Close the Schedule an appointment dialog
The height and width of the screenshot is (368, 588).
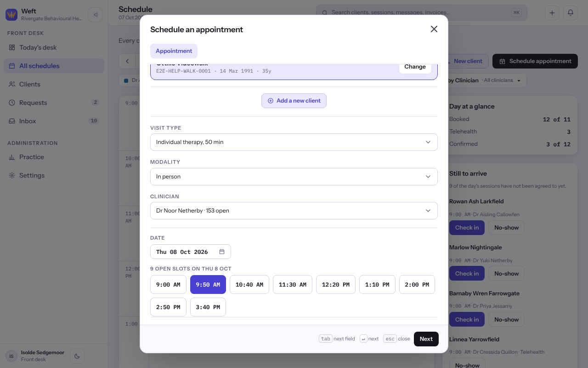pos(434,29)
